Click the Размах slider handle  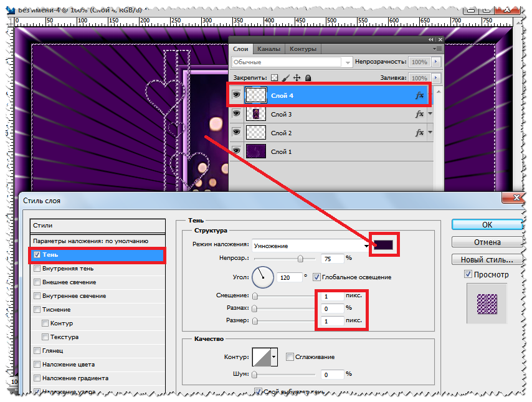tap(254, 309)
